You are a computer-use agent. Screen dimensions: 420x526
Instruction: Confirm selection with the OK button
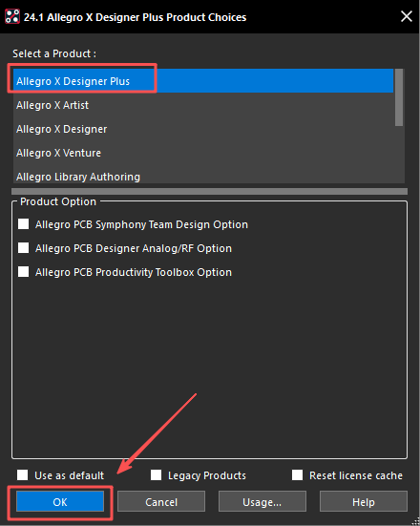[x=60, y=501]
